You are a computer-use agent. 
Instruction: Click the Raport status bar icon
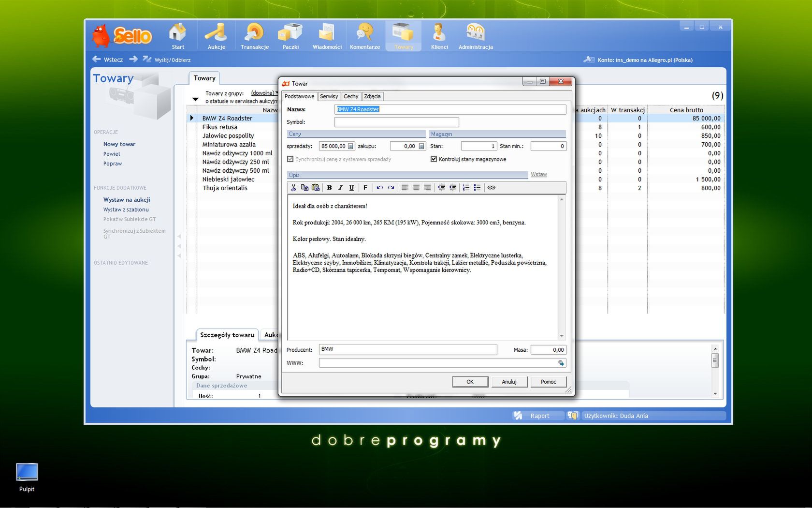click(x=518, y=416)
